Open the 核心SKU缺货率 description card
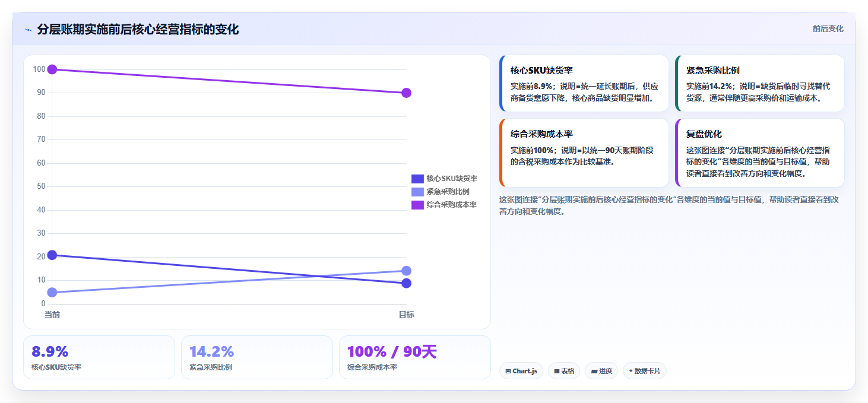Screen dimensions: 868x403 (x=584, y=84)
